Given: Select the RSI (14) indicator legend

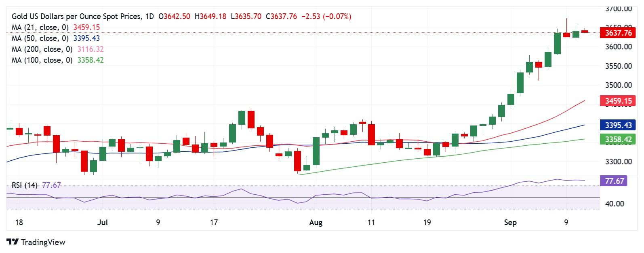Looking at the screenshot, I should click(x=24, y=185).
